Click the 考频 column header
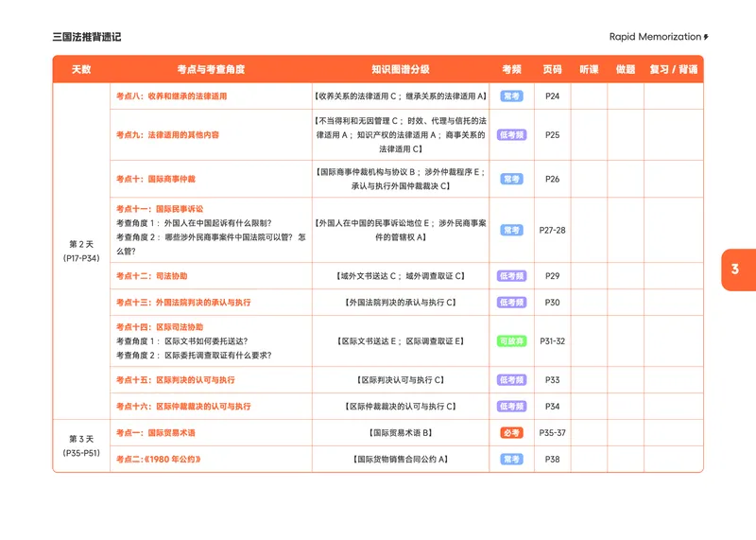The width and height of the screenshot is (756, 540). click(511, 69)
